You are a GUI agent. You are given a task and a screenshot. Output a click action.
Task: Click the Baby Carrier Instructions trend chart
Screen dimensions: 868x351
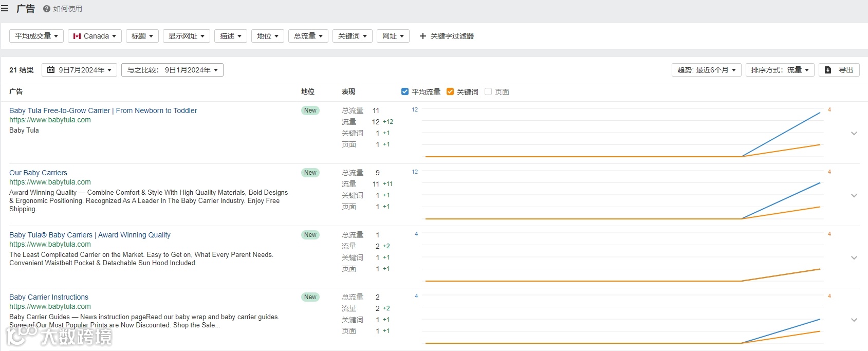(x=622, y=320)
